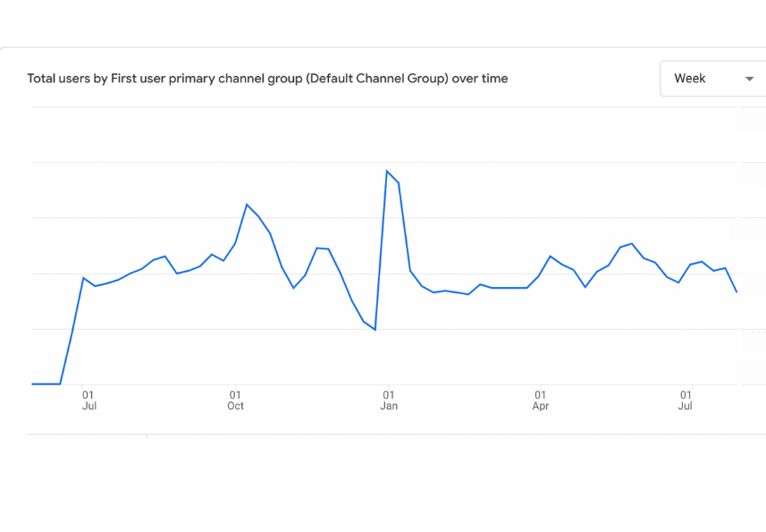This screenshot has height=532, width=766.
Task: Select the line peak shortly after 01 Apr
Action: [551, 257]
